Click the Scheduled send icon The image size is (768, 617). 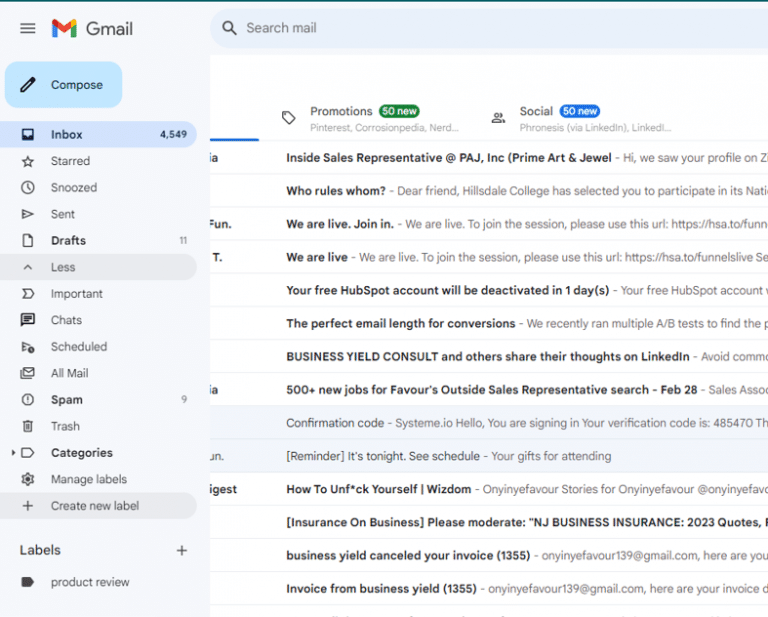28,347
